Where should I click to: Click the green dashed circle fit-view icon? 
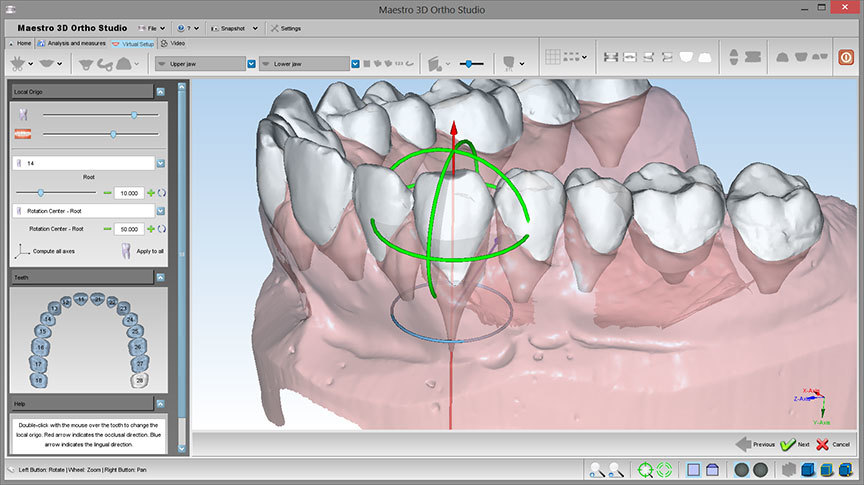click(665, 470)
